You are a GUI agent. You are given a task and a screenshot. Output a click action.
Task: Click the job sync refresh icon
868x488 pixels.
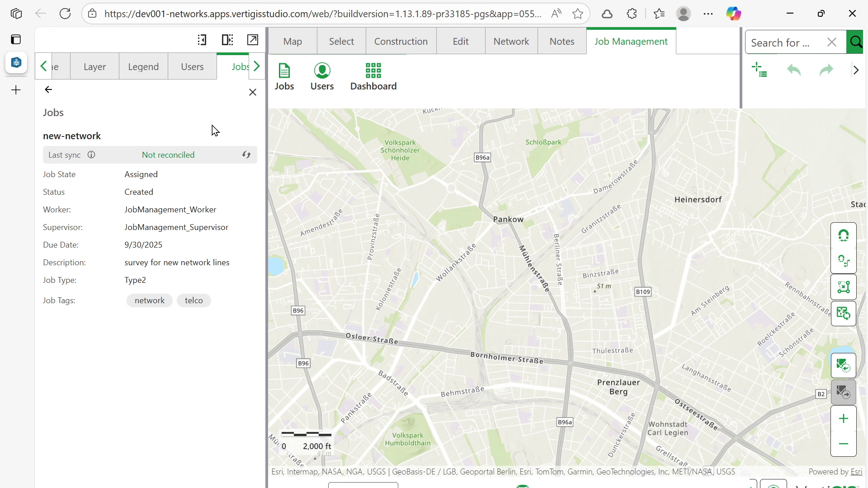pyautogui.click(x=246, y=155)
